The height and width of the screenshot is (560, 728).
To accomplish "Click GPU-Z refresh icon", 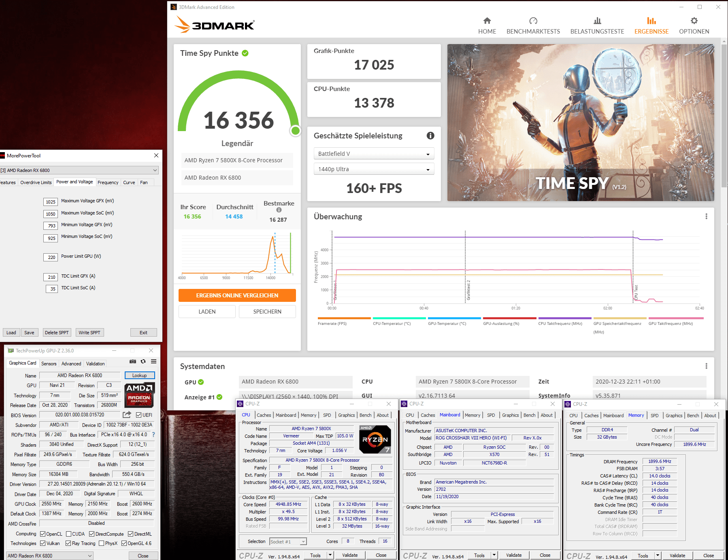I will [x=143, y=361].
